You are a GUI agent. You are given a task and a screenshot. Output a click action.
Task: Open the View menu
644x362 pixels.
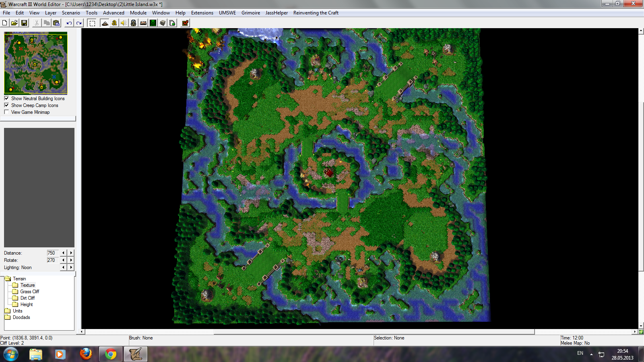point(34,13)
